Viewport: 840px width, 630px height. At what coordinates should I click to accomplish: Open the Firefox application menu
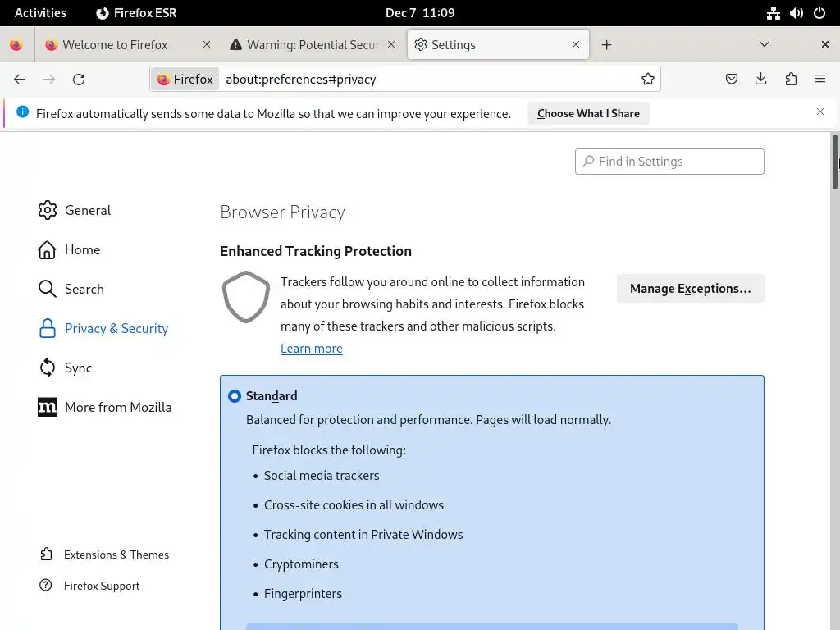coord(820,80)
